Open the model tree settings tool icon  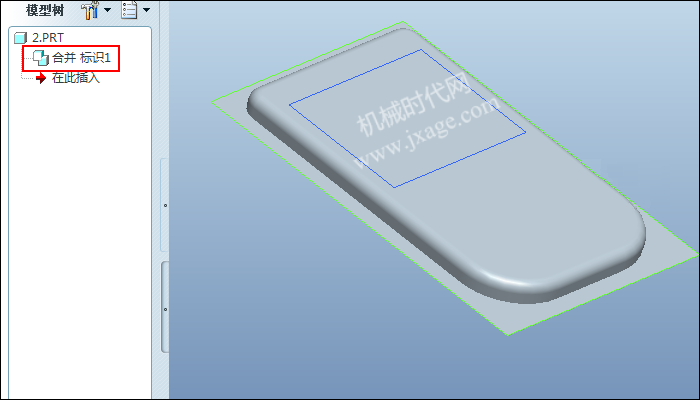tap(91, 10)
